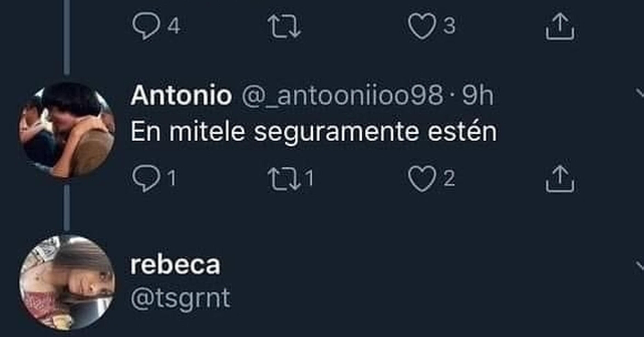The image size is (644, 337).
Task: Open the chevron menu on Antonio's tweet
Action: pos(640,94)
